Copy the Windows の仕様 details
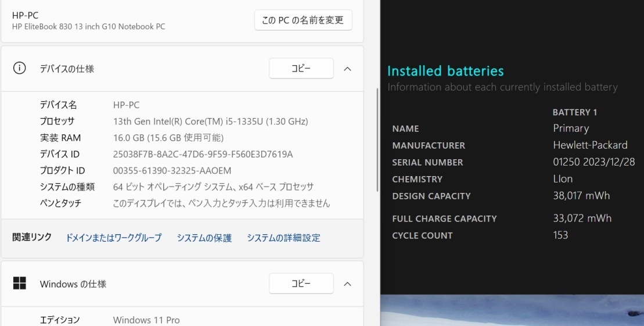The image size is (644, 326). [301, 284]
